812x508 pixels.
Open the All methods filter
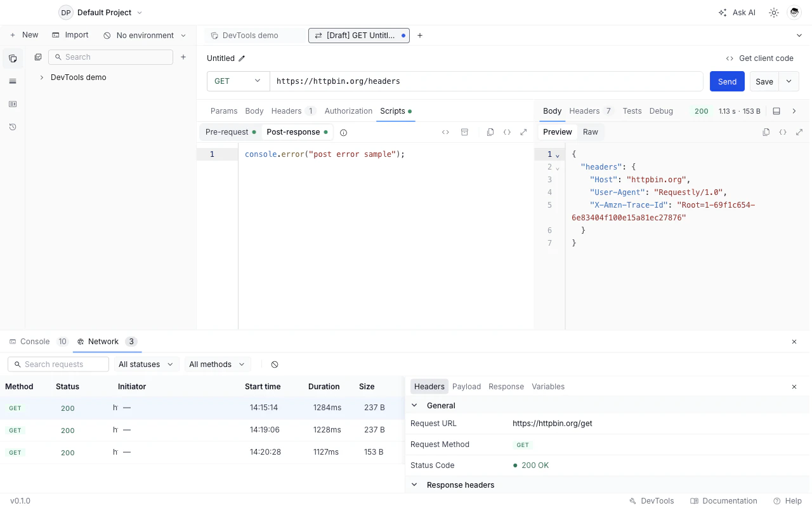(x=216, y=364)
